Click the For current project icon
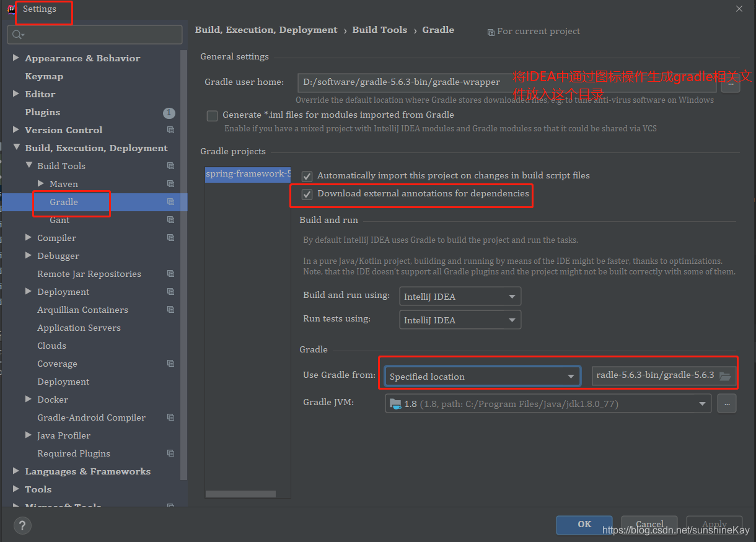The width and height of the screenshot is (756, 542). [x=491, y=32]
